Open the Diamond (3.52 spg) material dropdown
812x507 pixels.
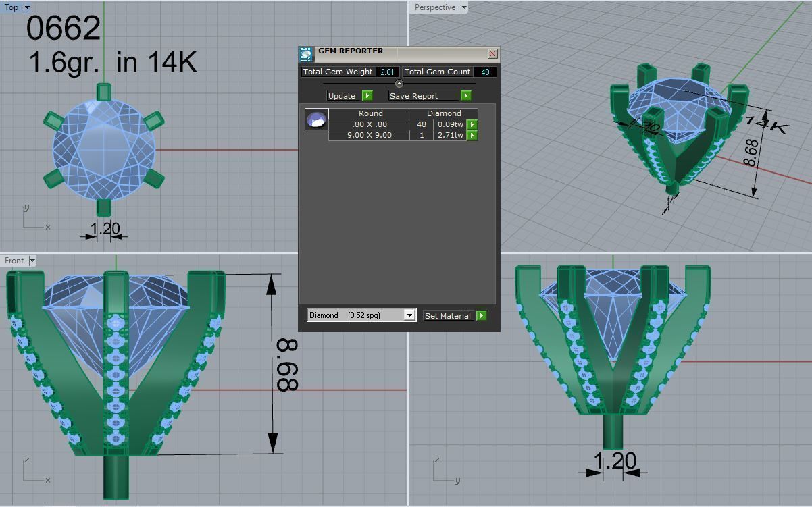point(409,315)
